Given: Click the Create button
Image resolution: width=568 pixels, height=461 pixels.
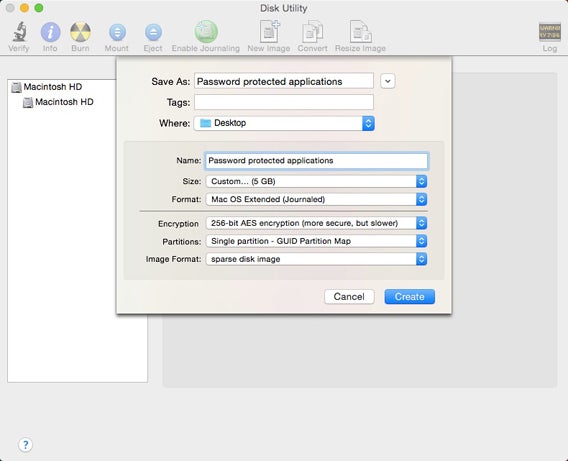Looking at the screenshot, I should 409,297.
